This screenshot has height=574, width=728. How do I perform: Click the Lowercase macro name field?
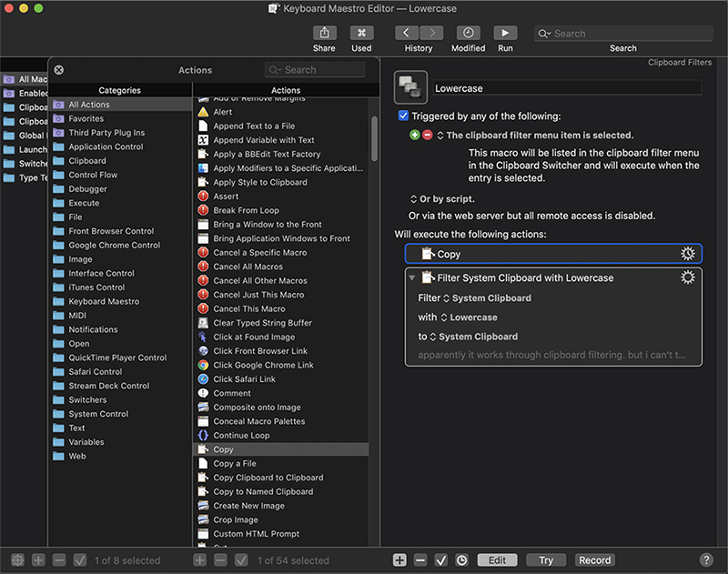567,88
